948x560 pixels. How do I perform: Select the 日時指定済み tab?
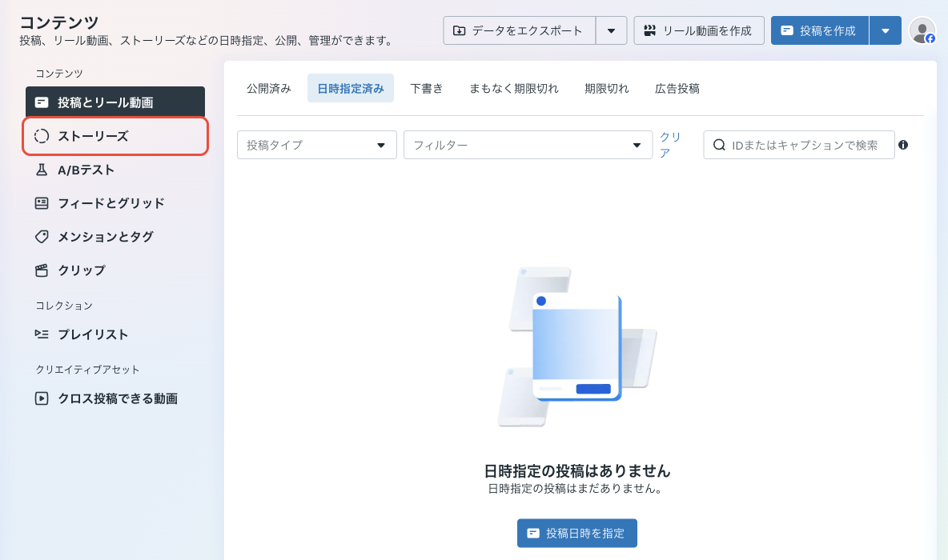tap(351, 88)
